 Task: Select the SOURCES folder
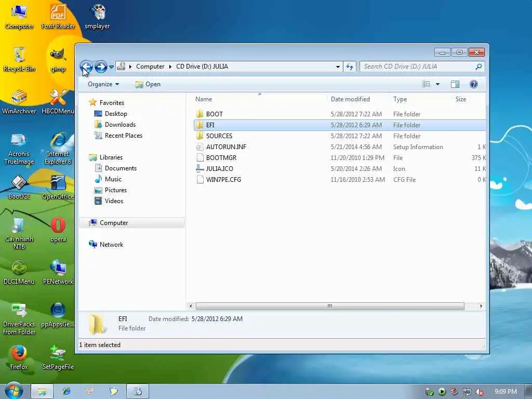pos(219,136)
